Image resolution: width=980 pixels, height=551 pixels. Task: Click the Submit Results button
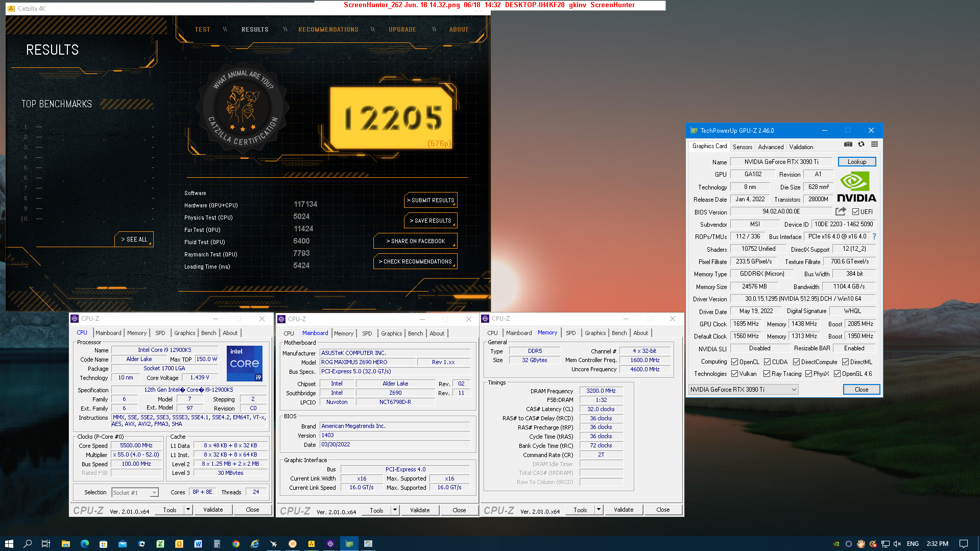point(431,200)
